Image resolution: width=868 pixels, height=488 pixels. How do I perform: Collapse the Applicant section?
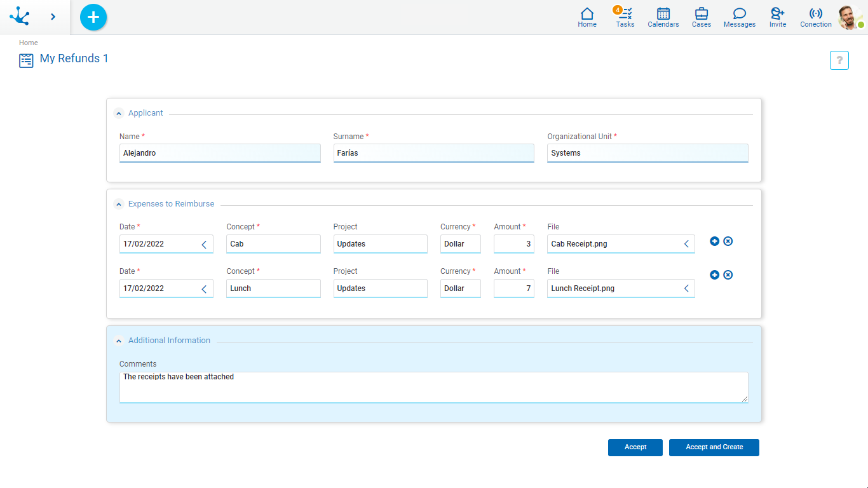pyautogui.click(x=119, y=114)
